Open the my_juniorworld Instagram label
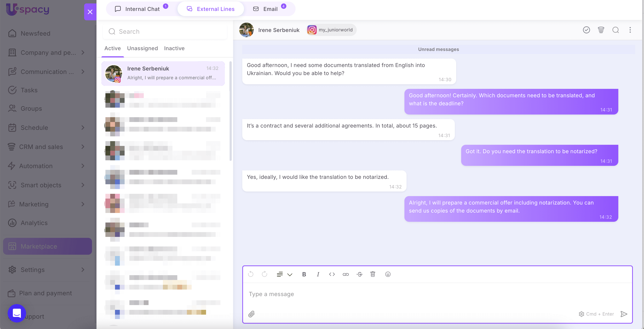 (331, 30)
